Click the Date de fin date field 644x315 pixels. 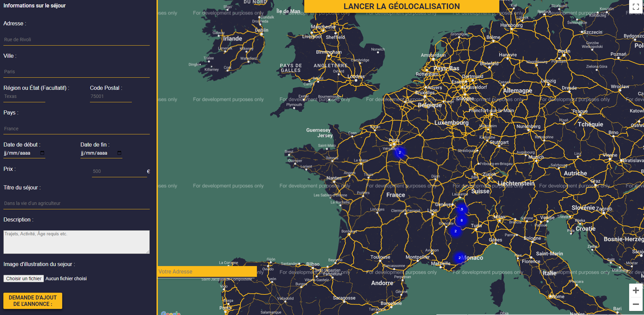(101, 153)
